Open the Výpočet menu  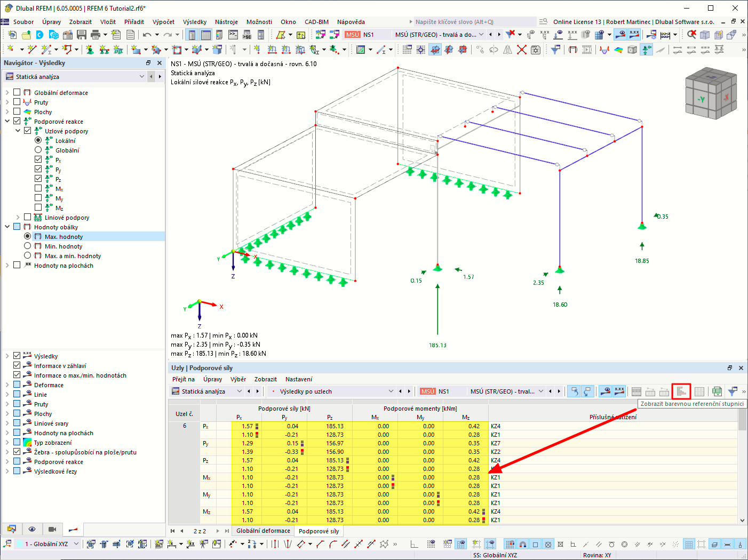[x=163, y=22]
